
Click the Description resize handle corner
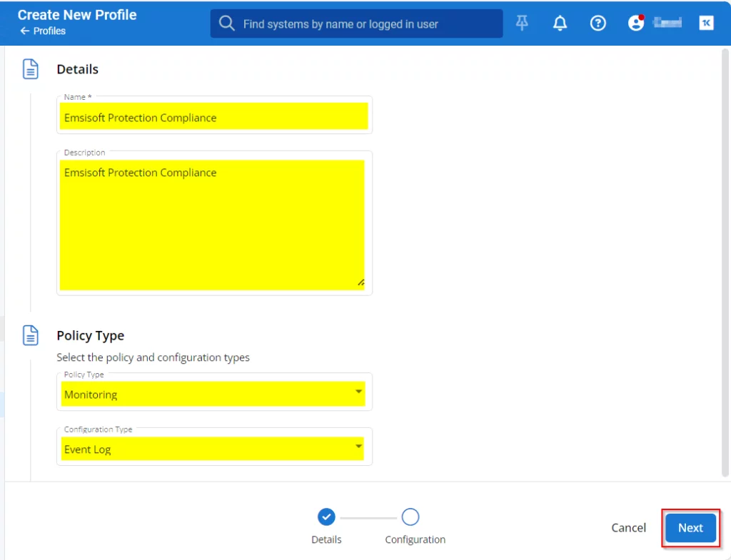click(361, 282)
